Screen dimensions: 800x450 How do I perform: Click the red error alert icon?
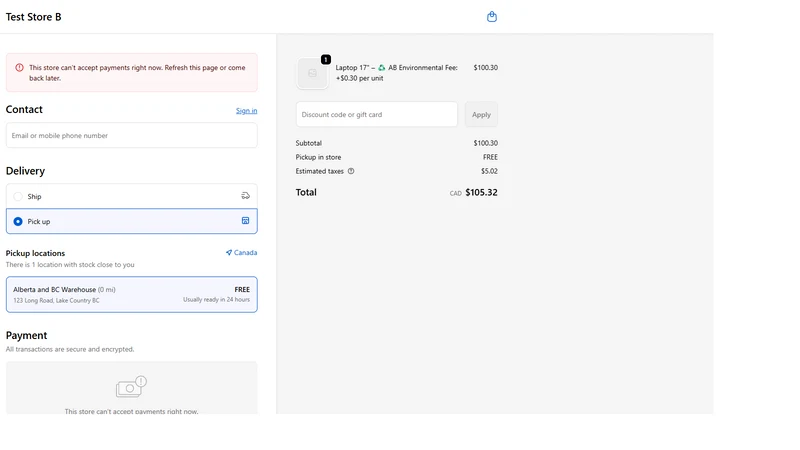(x=19, y=67)
